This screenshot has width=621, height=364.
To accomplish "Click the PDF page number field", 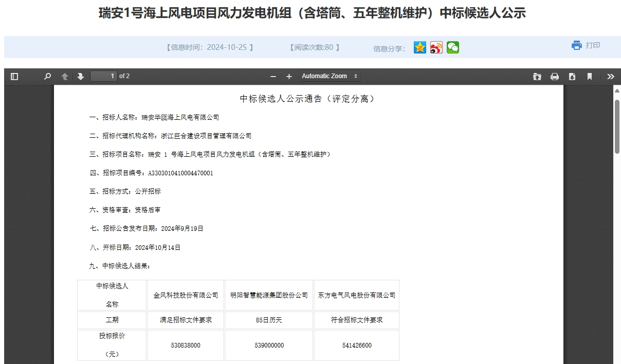I will tap(104, 76).
